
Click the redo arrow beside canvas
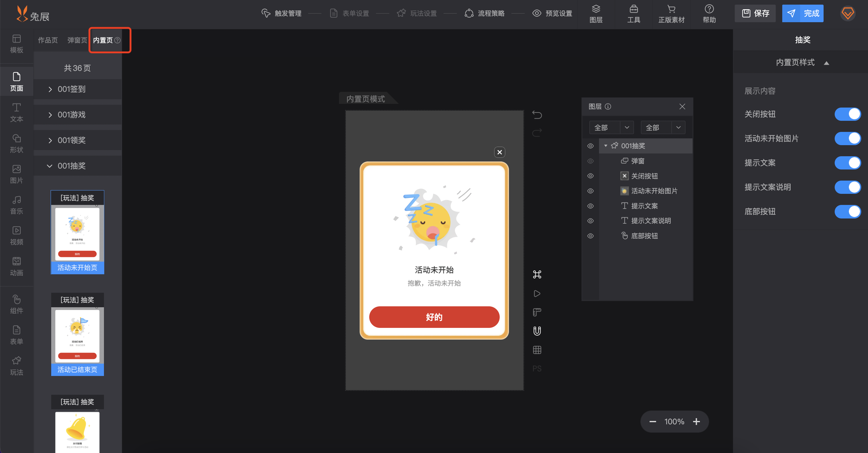(x=537, y=133)
